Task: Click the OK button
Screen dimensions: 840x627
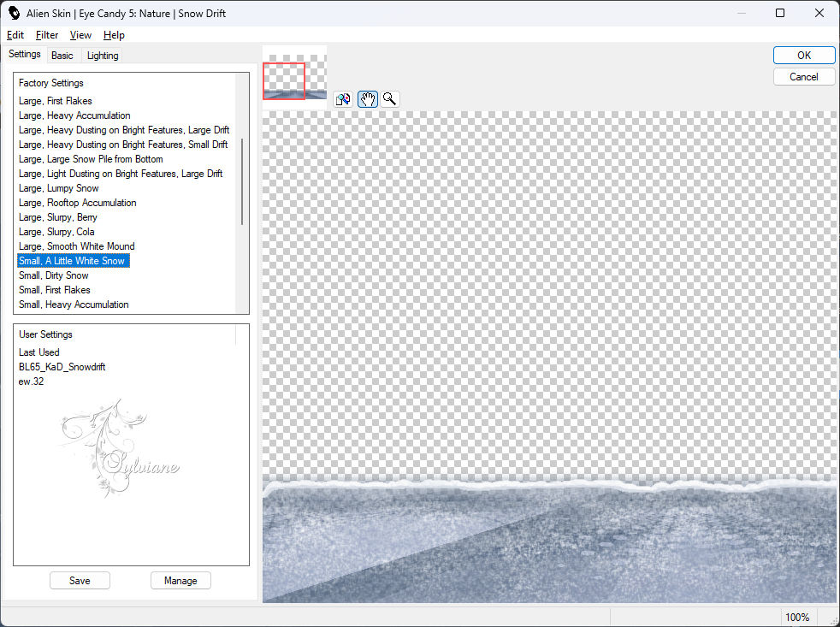Action: tap(803, 56)
